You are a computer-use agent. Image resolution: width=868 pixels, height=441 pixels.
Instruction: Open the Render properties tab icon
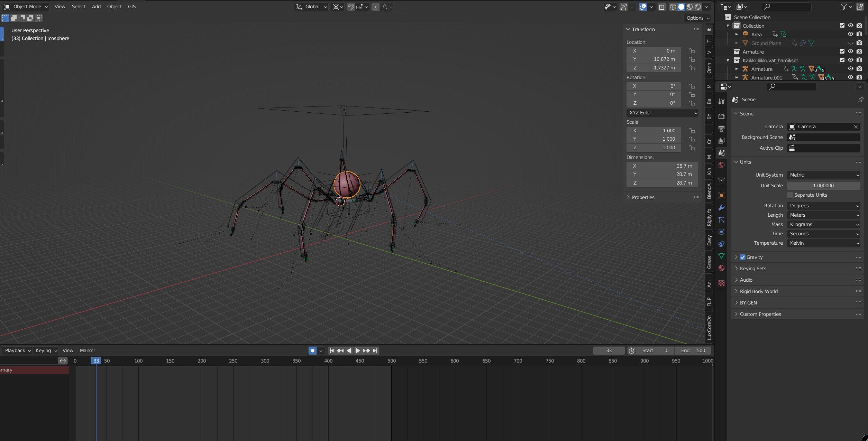721,116
